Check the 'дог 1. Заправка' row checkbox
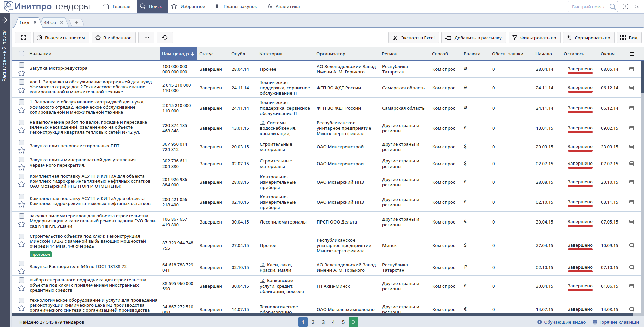 [22, 82]
